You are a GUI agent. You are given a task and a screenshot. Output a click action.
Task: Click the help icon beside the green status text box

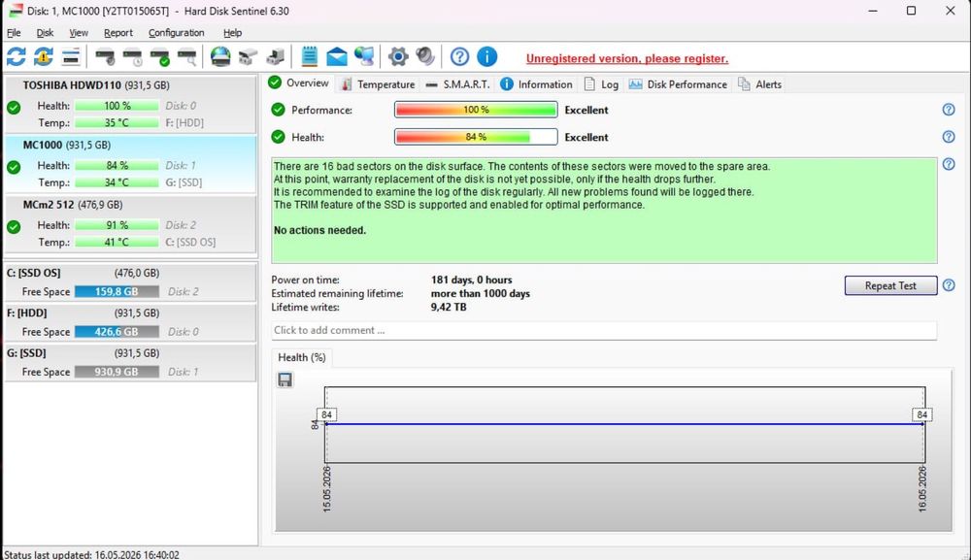tap(948, 164)
